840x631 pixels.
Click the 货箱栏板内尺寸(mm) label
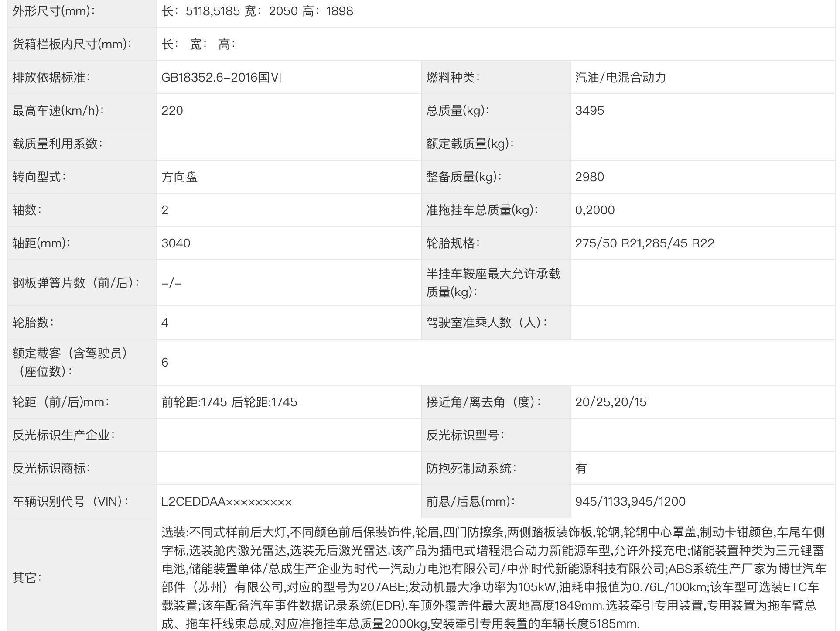[72, 44]
